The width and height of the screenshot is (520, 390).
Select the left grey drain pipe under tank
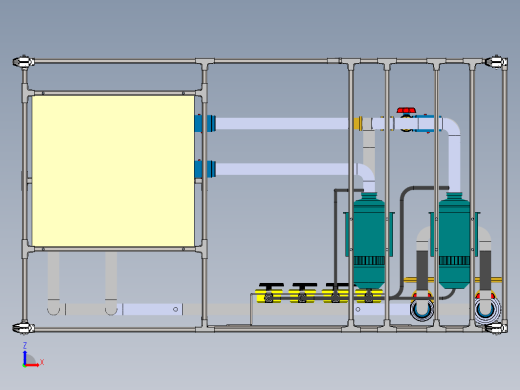(53, 283)
